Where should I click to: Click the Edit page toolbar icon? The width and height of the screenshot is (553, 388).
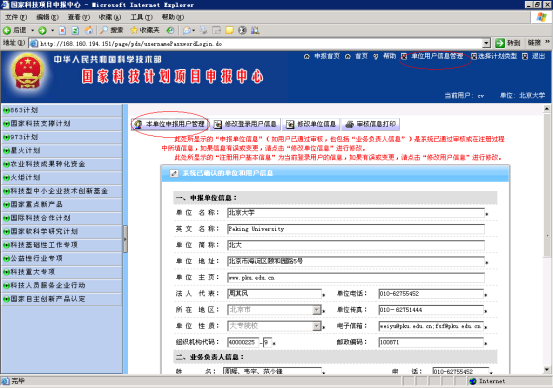point(217,30)
